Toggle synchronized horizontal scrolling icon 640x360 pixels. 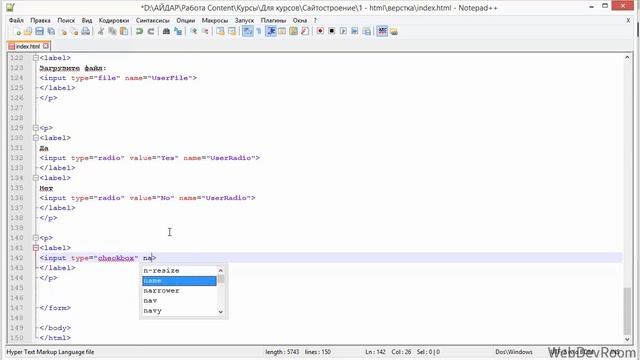(232, 31)
